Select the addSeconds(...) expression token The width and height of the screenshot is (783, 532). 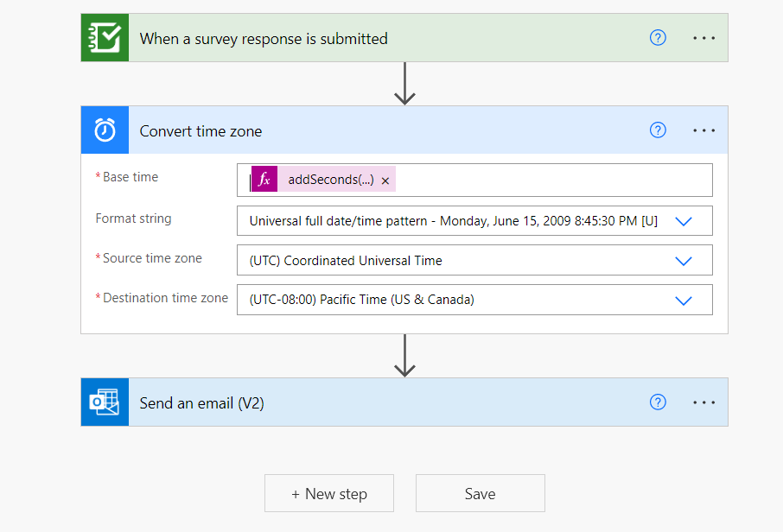[330, 180]
